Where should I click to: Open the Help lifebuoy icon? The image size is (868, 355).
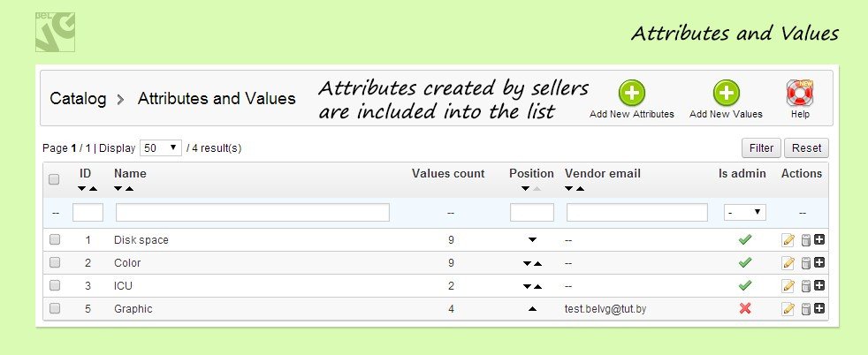pyautogui.click(x=799, y=93)
